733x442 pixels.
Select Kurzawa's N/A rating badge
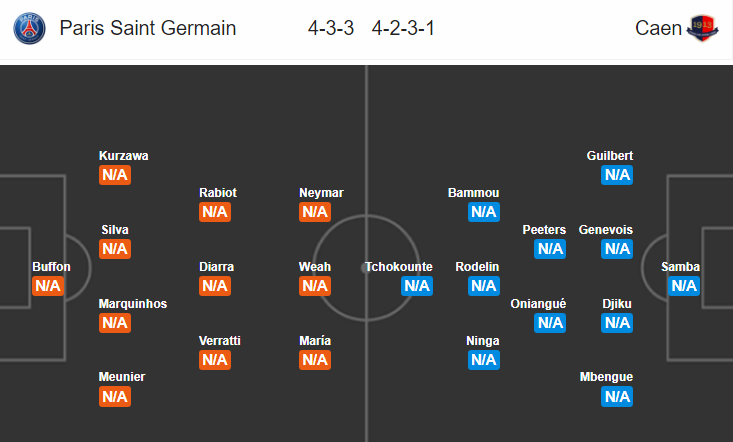click(x=115, y=175)
